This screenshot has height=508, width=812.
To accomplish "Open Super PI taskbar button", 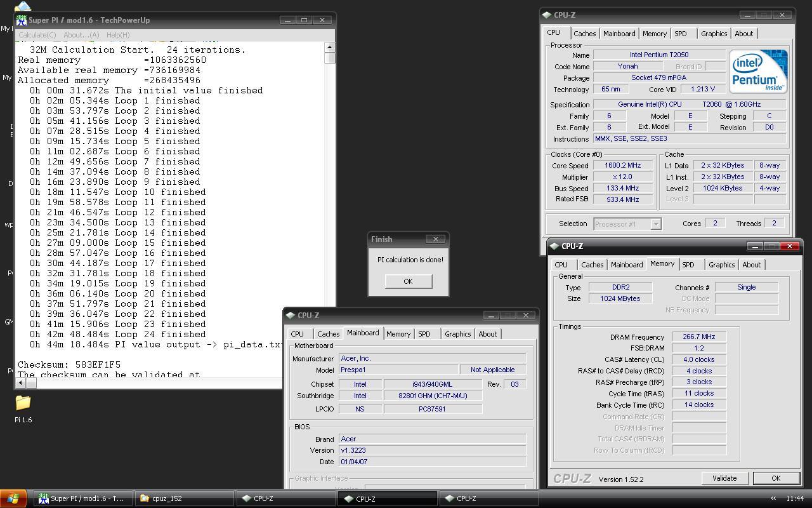I will [83, 498].
